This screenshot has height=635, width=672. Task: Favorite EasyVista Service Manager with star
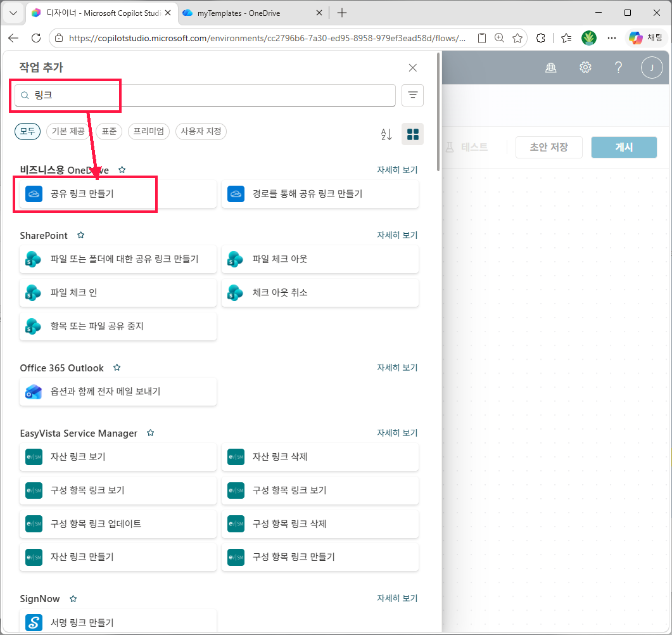[151, 433]
